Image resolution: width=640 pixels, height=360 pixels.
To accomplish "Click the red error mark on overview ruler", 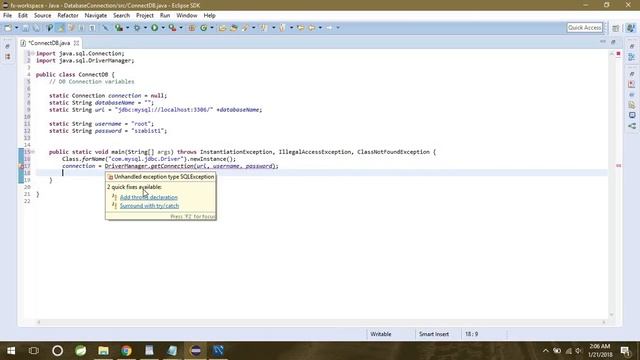I will coord(618,166).
